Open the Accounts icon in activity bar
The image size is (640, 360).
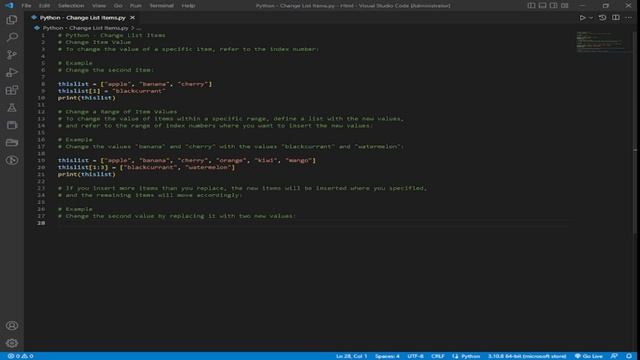pyautogui.click(x=12, y=326)
